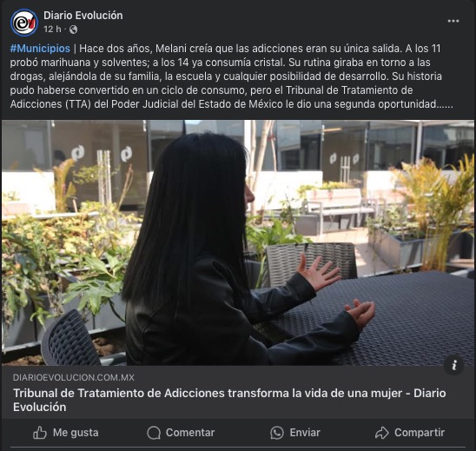This screenshot has width=476, height=451.
Task: Open the article headline about Tribunal de Tratamiento
Action: (x=229, y=400)
